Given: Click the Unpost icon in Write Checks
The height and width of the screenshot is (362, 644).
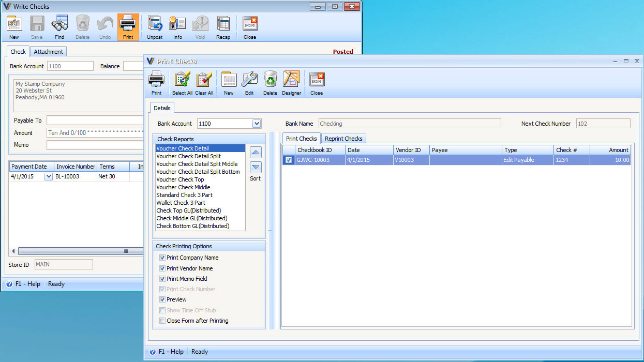Looking at the screenshot, I should point(155,27).
